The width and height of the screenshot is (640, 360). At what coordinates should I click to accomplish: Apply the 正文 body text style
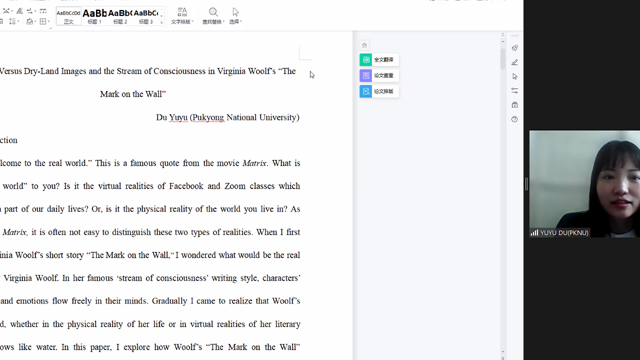(69, 16)
